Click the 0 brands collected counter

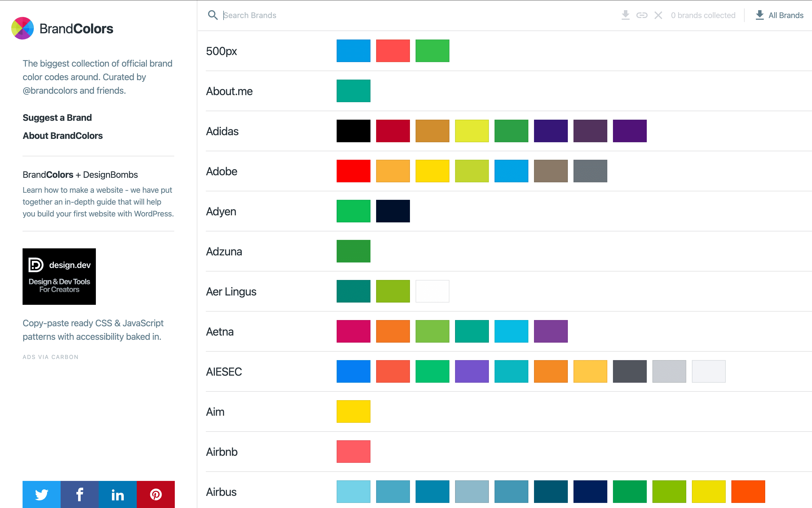(703, 15)
